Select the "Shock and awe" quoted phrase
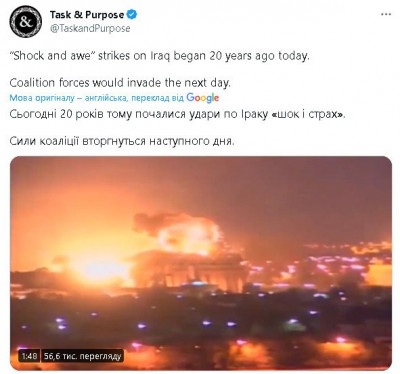Screen dimensions: 400x374 [53, 56]
